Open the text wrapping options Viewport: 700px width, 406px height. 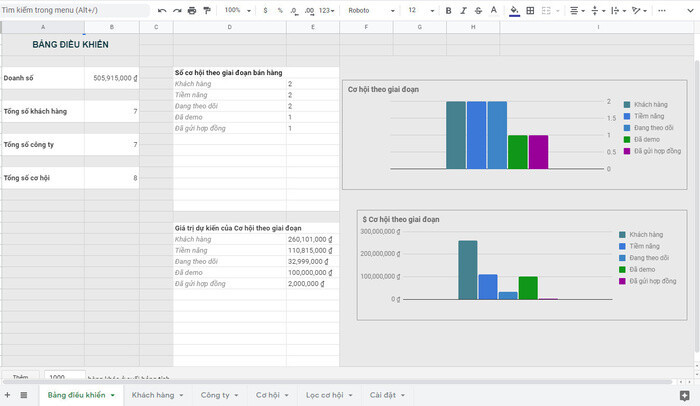click(618, 10)
